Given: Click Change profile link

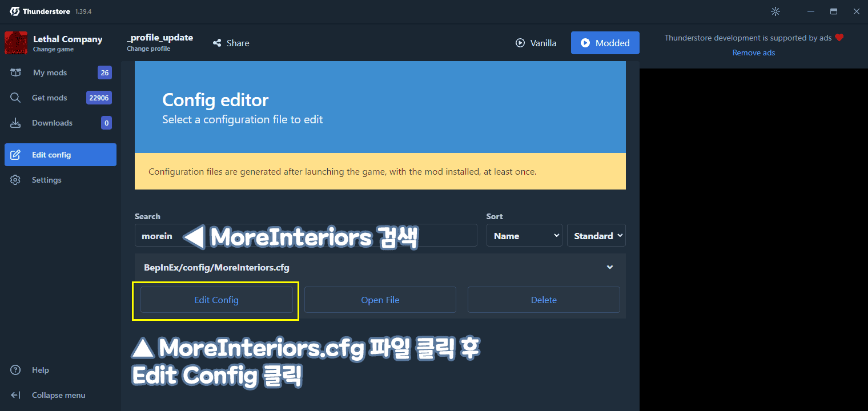Looking at the screenshot, I should point(148,49).
